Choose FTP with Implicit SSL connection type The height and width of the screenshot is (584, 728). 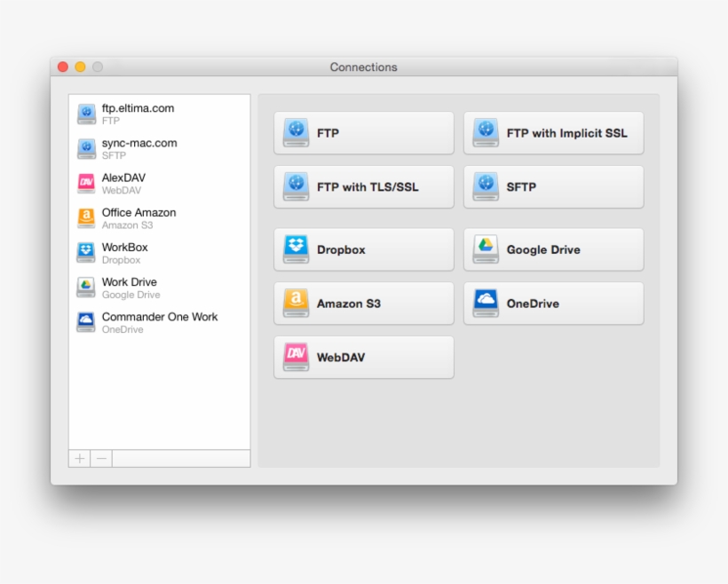pos(553,133)
